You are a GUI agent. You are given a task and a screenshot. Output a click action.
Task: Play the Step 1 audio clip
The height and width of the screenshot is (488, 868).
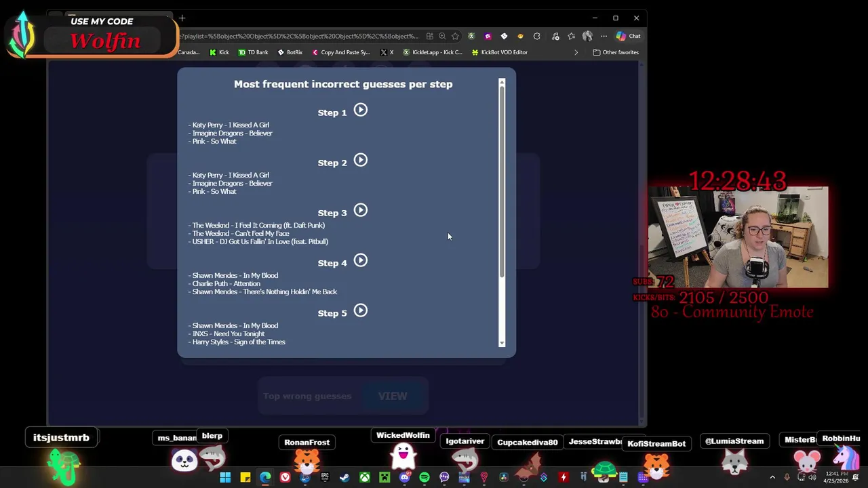pyautogui.click(x=361, y=110)
